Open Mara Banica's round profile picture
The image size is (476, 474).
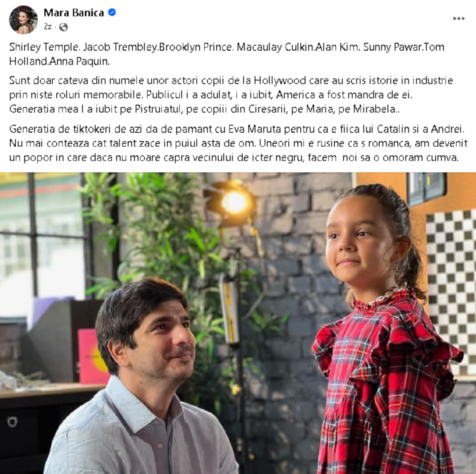pyautogui.click(x=23, y=20)
